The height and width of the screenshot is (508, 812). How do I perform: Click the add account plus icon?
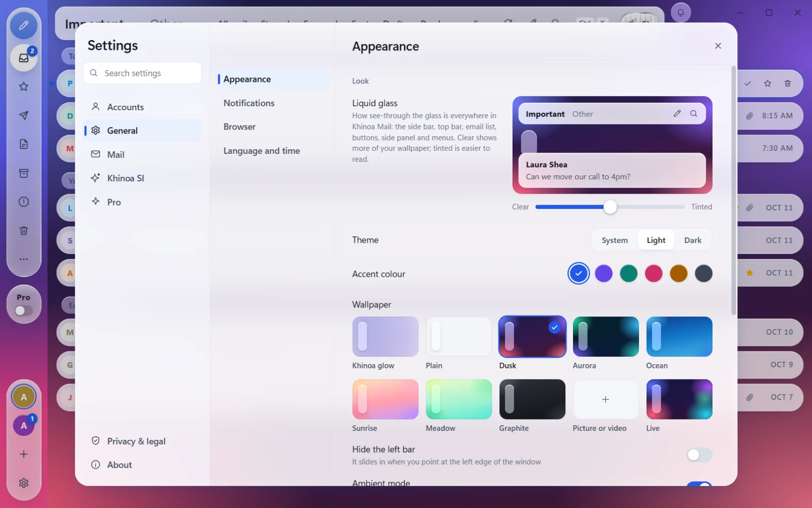coord(24,454)
